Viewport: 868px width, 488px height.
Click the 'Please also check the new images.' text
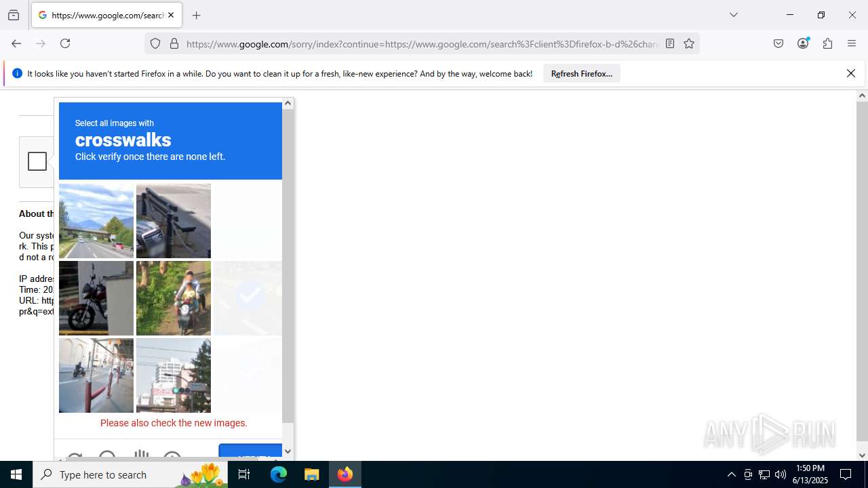[174, 423]
